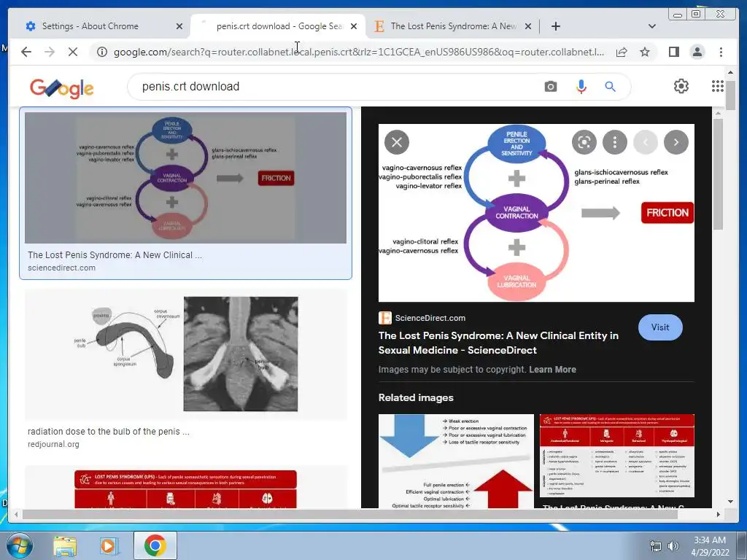
Task: Bookmark this tab with the star
Action: [x=645, y=52]
